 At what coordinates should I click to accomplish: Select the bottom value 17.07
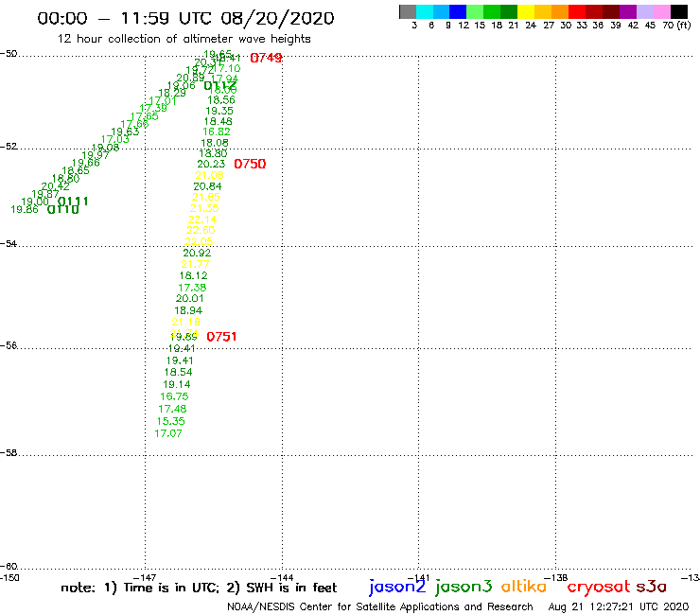(x=168, y=433)
